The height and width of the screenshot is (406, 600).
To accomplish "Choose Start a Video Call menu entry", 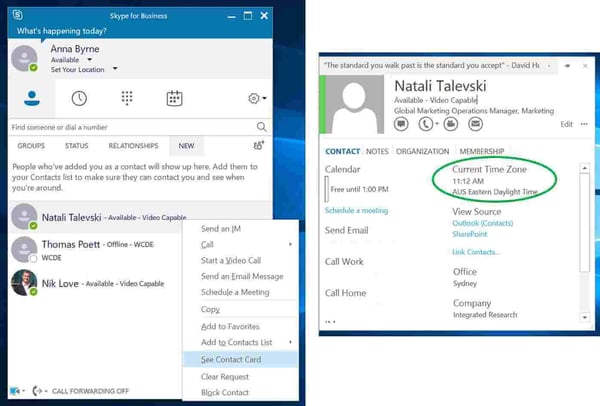I will click(232, 261).
